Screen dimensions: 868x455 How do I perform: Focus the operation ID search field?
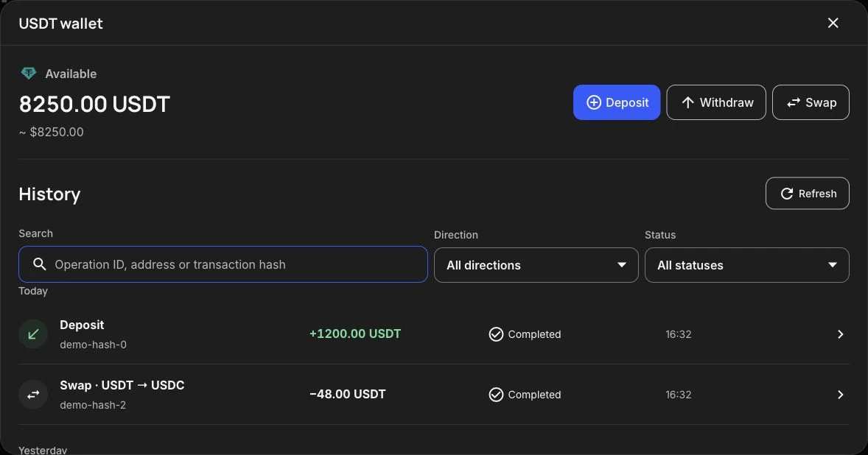click(223, 264)
